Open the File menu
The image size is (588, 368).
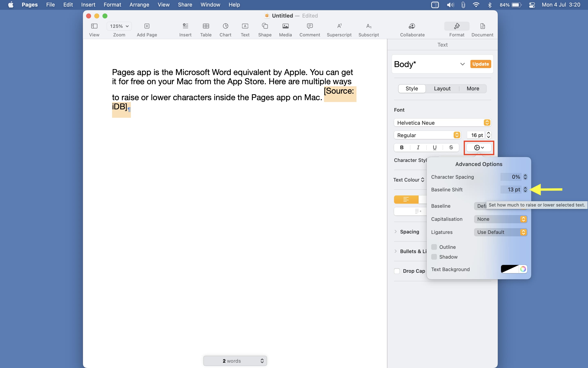[50, 5]
